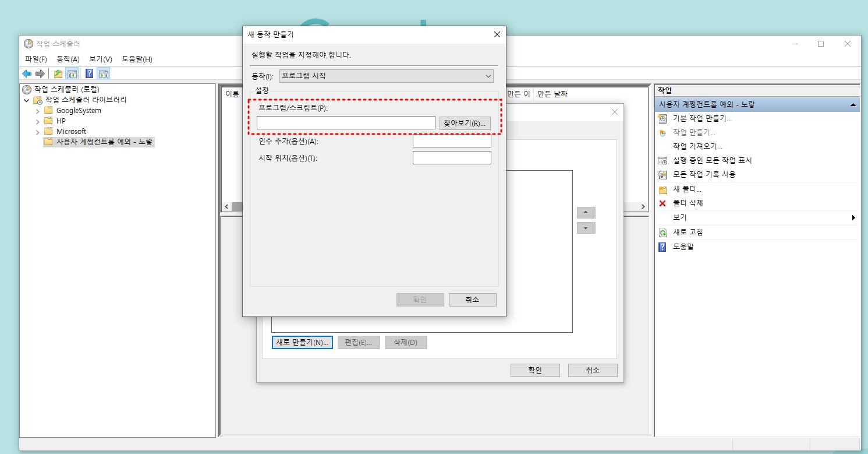Click 취소 in 새 동작 만들기 dialog
Screen dimensions: 868x454
pos(472,300)
